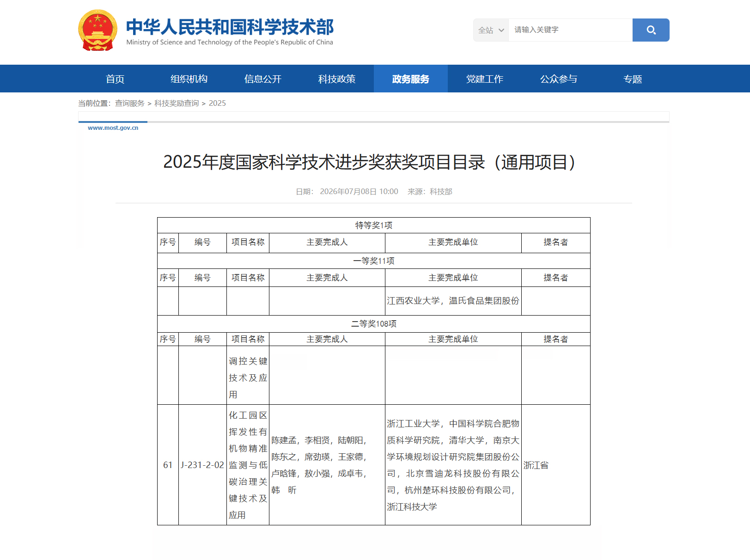Viewport: 750px width, 560px height.
Task: Click serial number 61 cell
Action: pos(168,465)
